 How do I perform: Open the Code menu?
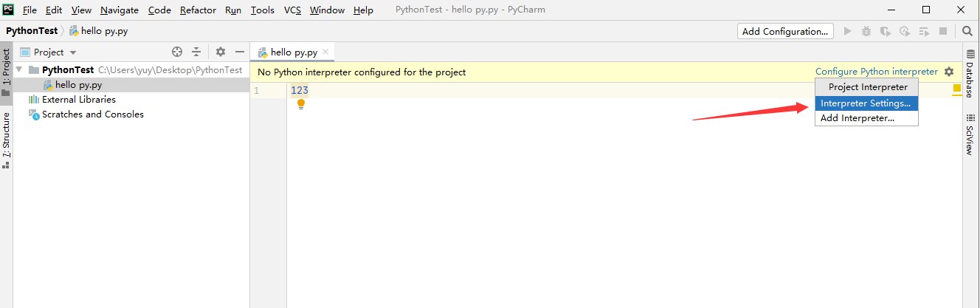[159, 10]
